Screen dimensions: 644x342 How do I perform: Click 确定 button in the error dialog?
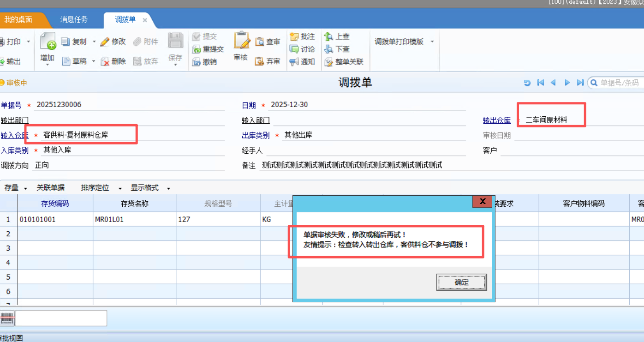(x=461, y=282)
